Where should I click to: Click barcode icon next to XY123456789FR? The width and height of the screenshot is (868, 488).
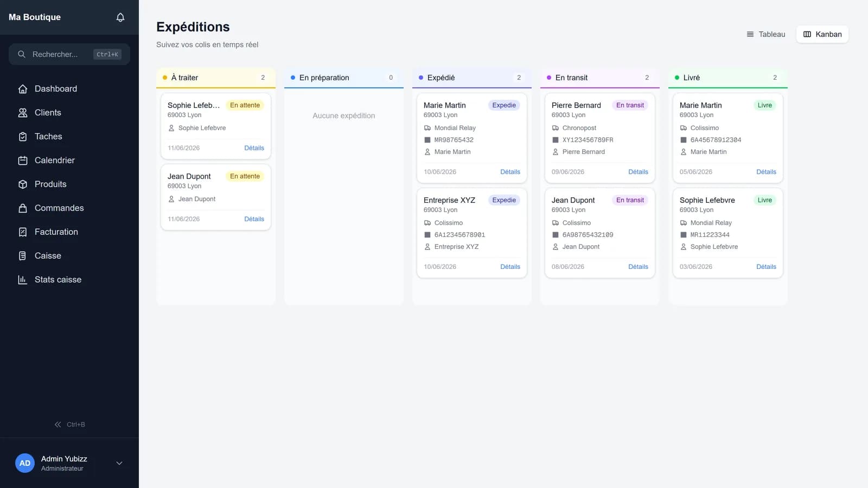point(556,140)
